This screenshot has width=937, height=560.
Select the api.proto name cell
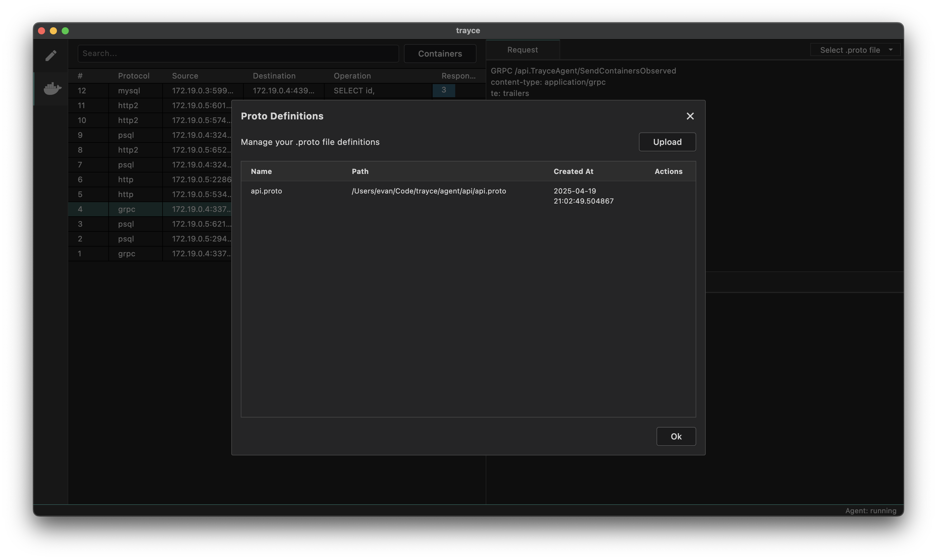(266, 191)
